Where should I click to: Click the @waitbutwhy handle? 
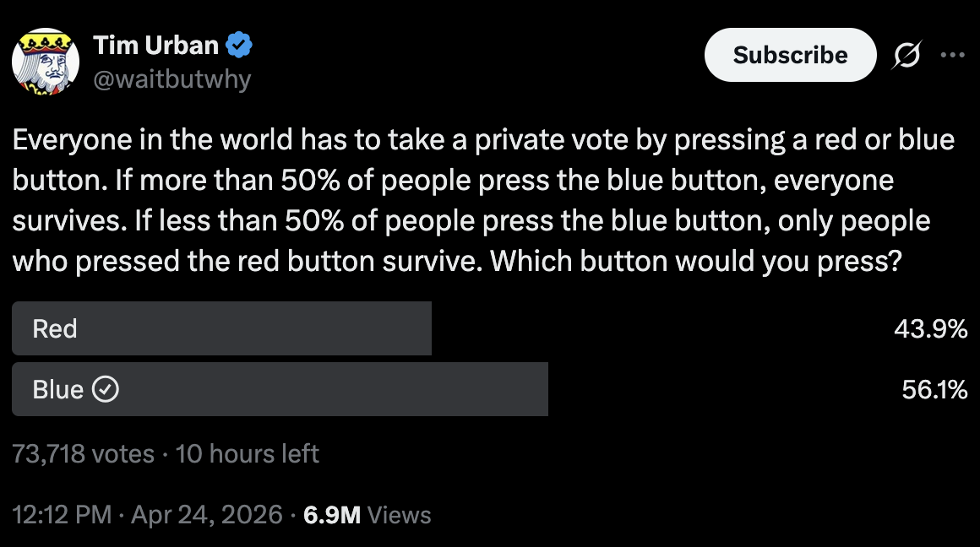[x=171, y=79]
